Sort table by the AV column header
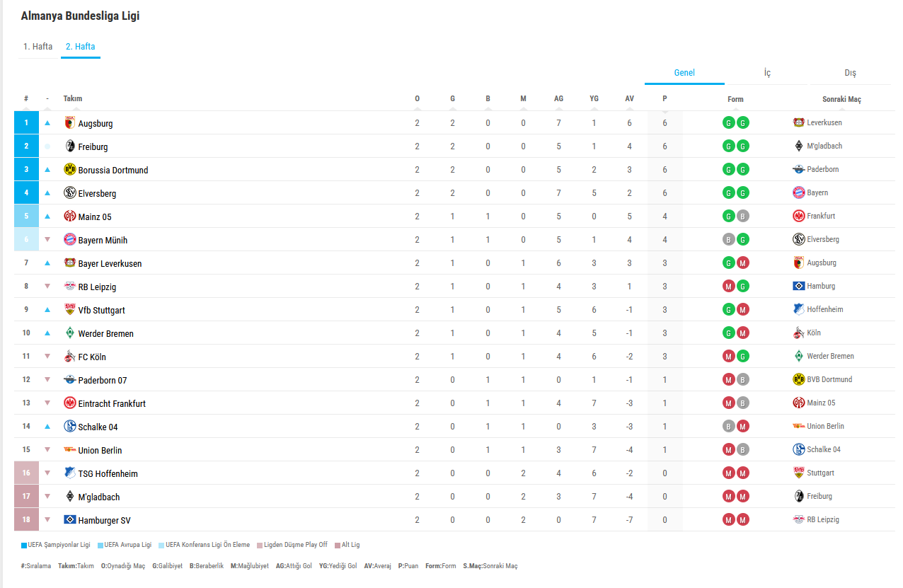The height and width of the screenshot is (588, 903). (x=629, y=99)
